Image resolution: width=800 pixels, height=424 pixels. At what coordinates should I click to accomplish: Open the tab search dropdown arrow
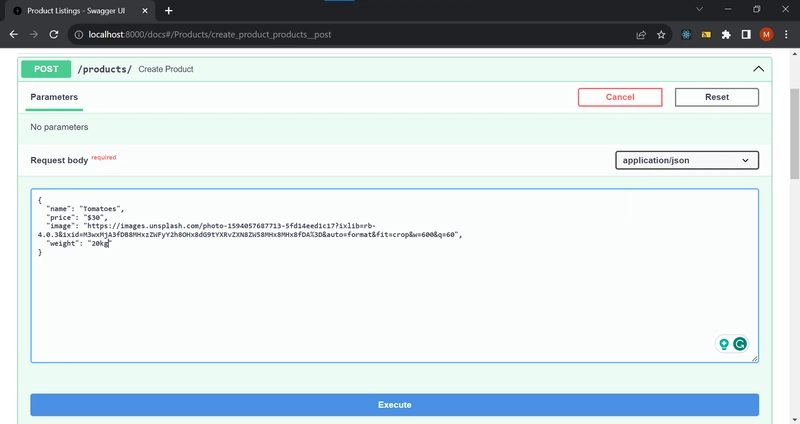(x=699, y=9)
